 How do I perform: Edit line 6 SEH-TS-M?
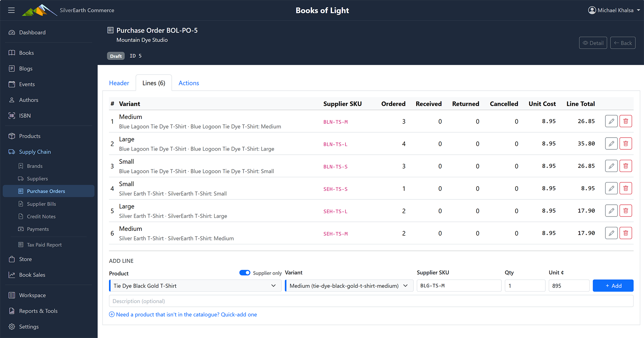point(611,233)
